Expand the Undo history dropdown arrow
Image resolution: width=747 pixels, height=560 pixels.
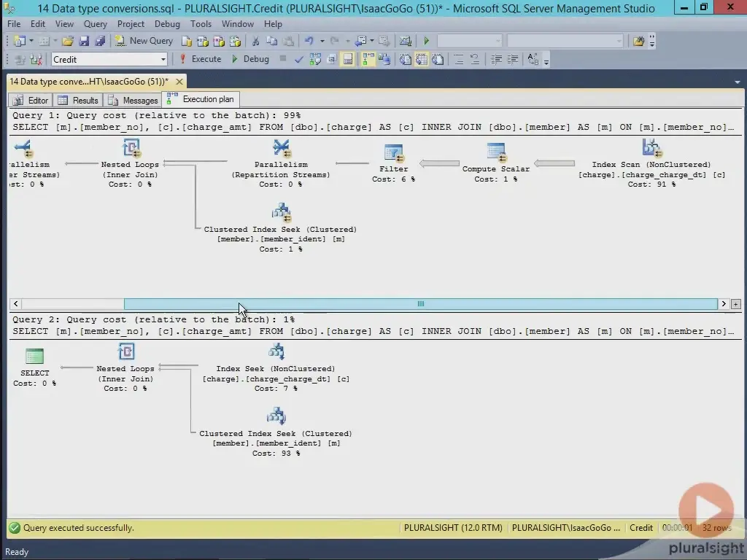click(x=322, y=41)
